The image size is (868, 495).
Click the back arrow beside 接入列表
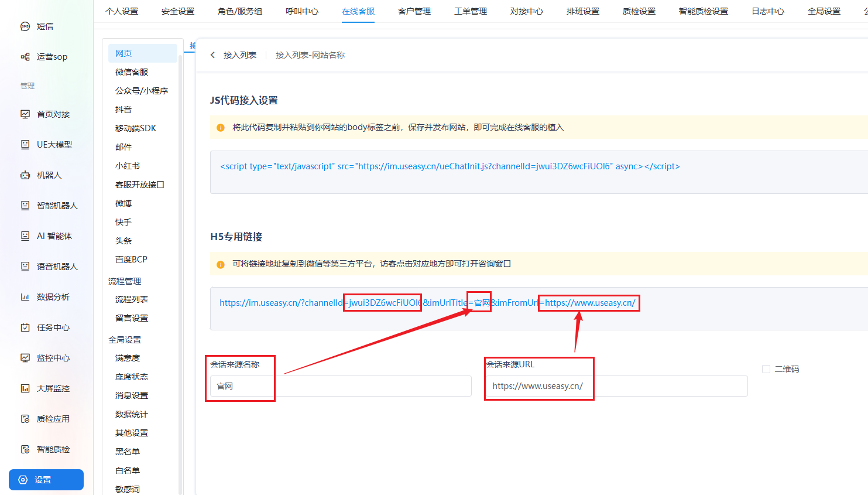pyautogui.click(x=212, y=55)
